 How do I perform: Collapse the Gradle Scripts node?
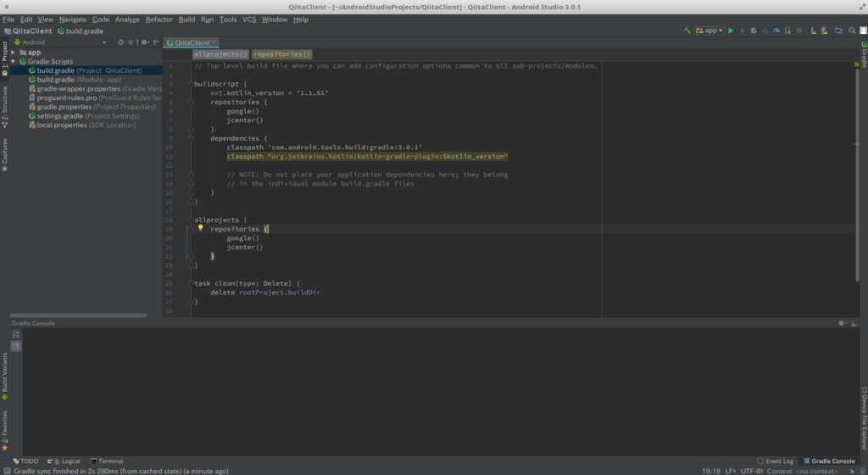pyautogui.click(x=14, y=61)
